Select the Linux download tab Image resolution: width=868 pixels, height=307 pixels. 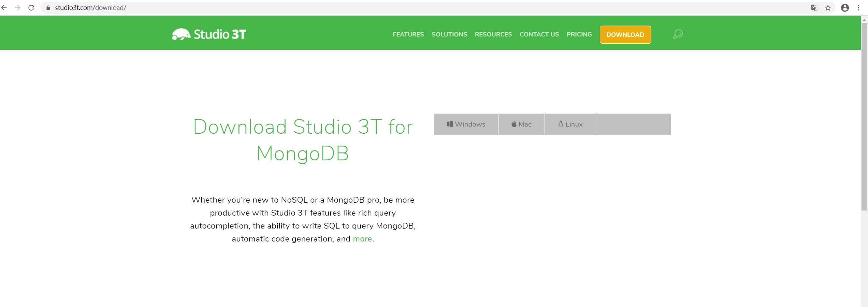click(570, 124)
